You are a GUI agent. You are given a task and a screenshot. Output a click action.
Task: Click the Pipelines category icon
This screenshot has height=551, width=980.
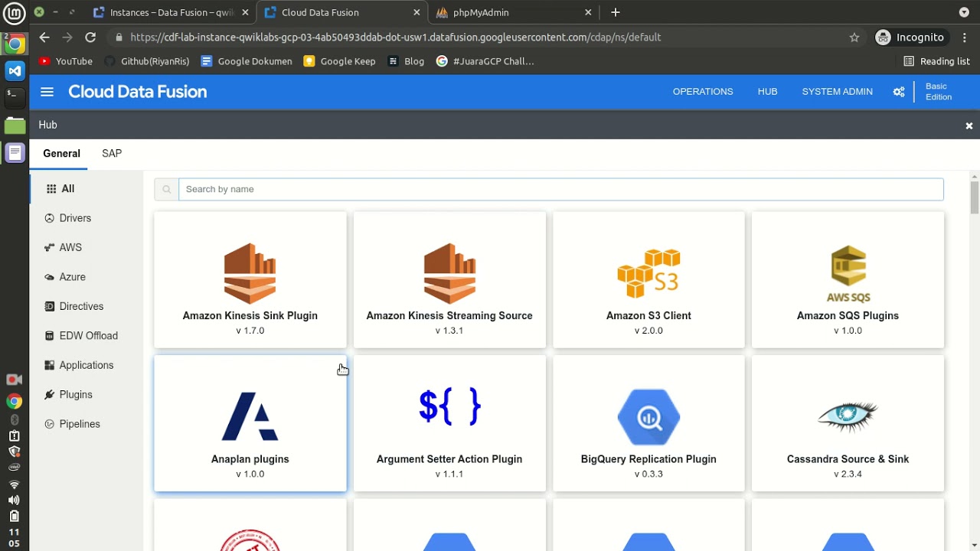point(50,424)
